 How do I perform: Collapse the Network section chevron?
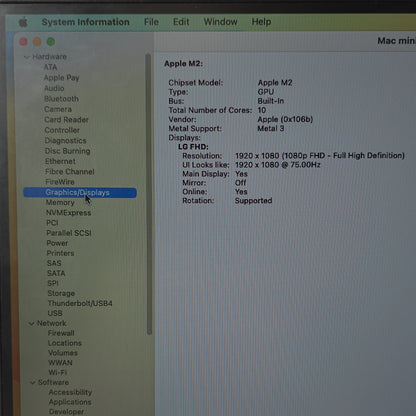pos(32,324)
